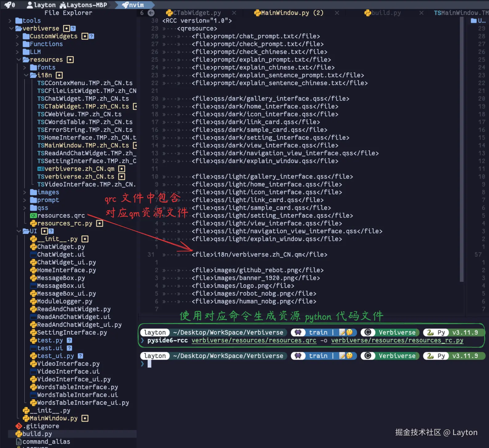Switch to the CTabWidget.py tab

[x=193, y=13]
